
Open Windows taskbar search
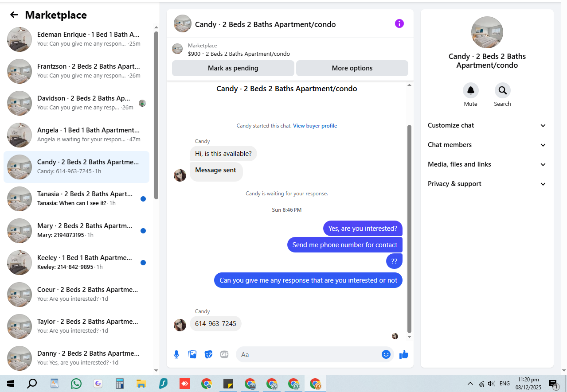click(32, 384)
